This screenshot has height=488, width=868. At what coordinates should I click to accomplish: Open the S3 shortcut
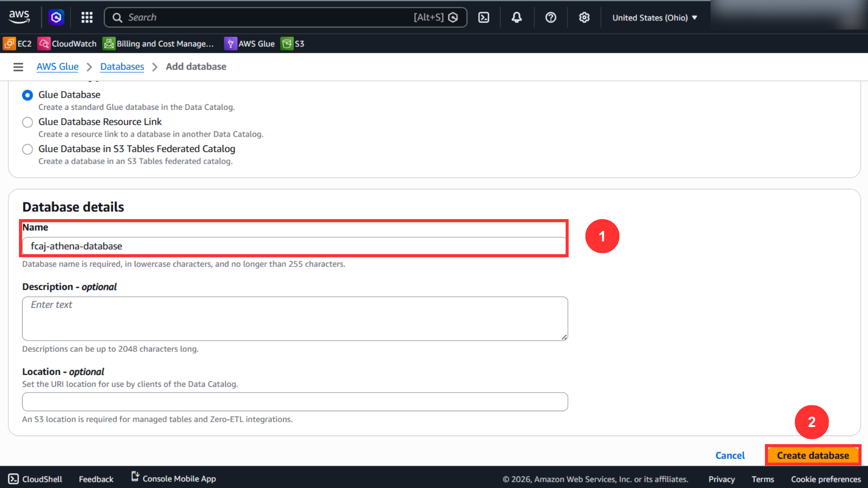(292, 43)
